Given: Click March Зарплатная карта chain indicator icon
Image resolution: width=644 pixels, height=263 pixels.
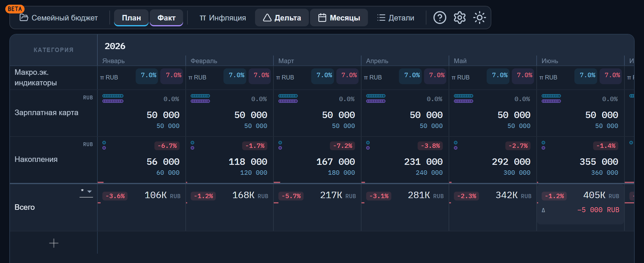Looking at the screenshot, I should 288,98.
